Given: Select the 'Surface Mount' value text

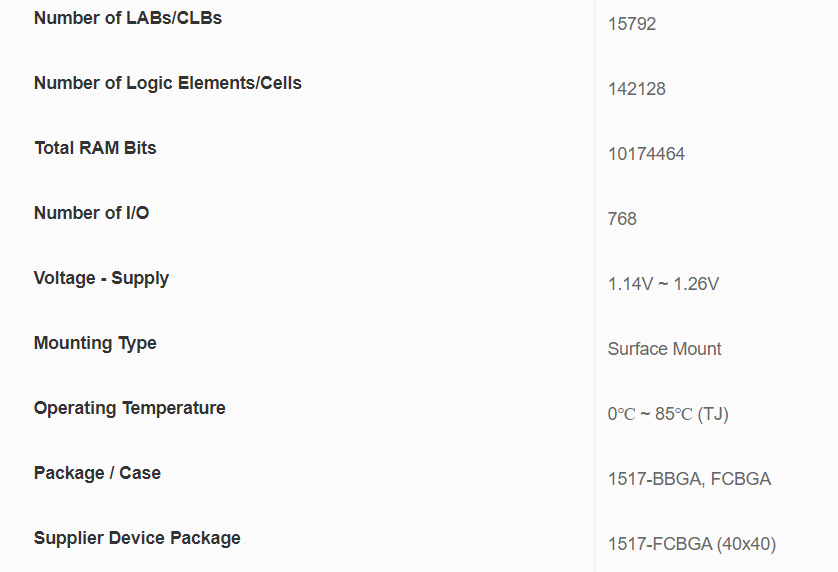Looking at the screenshot, I should click(x=664, y=349).
